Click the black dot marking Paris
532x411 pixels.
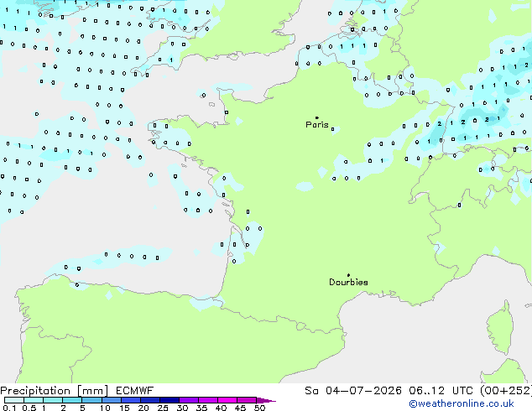point(317,117)
